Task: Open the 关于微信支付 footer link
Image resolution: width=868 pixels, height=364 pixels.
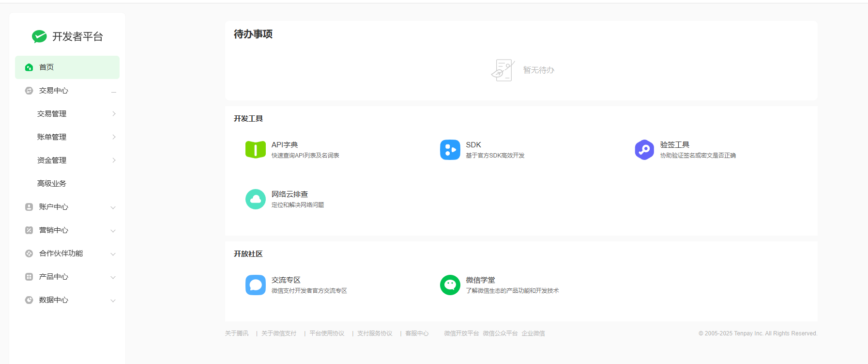Action: point(279,333)
